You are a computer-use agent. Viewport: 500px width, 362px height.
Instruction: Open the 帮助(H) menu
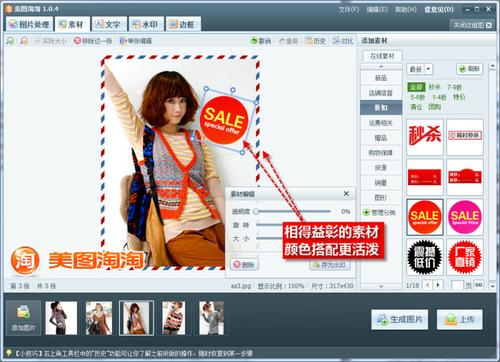(406, 9)
